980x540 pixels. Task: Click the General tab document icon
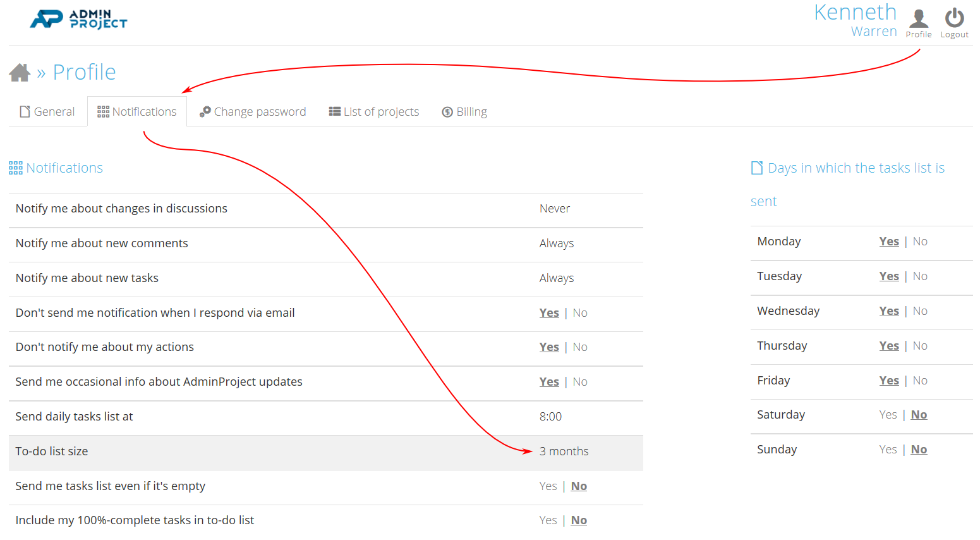click(x=25, y=112)
